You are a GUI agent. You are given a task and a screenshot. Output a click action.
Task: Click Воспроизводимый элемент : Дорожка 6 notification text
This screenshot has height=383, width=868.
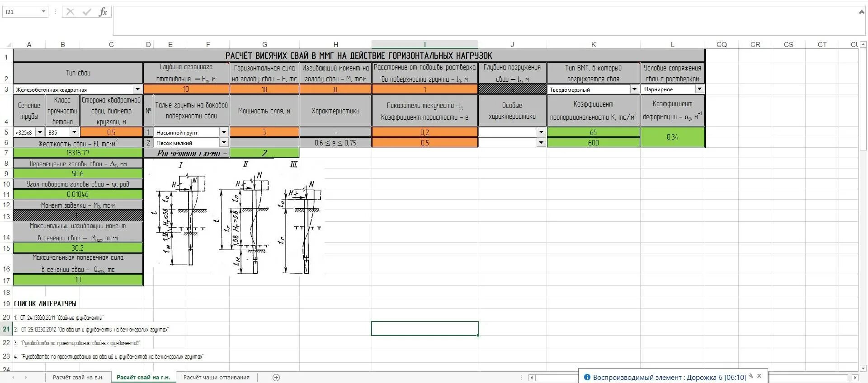point(670,377)
